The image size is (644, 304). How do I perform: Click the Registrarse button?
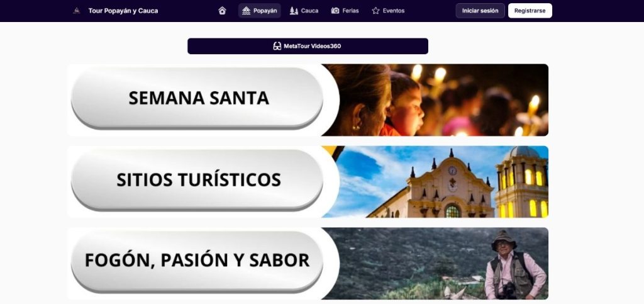tap(530, 11)
